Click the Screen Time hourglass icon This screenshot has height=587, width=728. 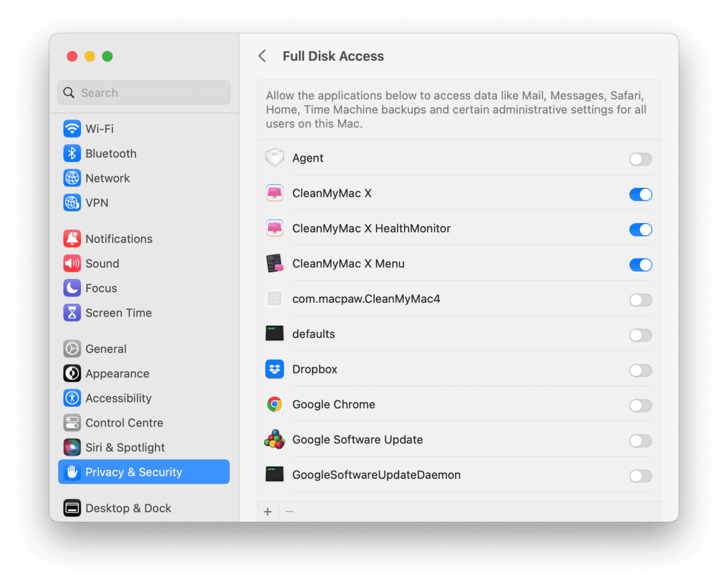pos(72,312)
